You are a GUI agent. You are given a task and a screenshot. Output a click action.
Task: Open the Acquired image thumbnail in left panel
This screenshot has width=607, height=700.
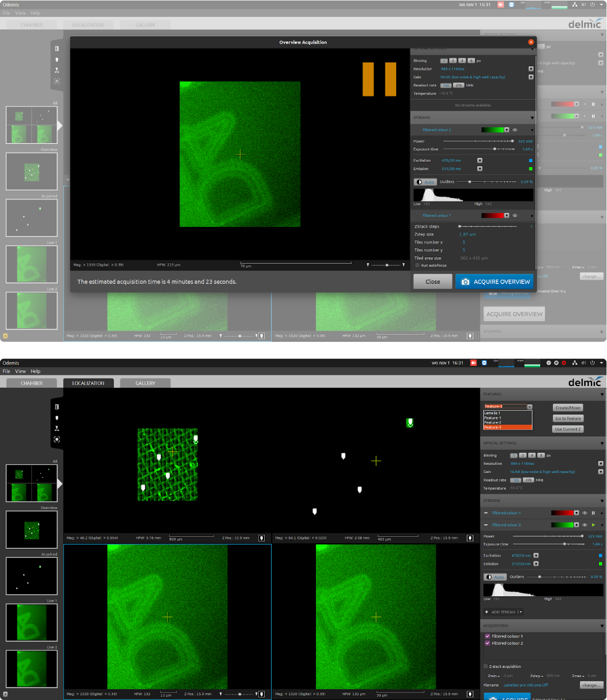(31, 576)
